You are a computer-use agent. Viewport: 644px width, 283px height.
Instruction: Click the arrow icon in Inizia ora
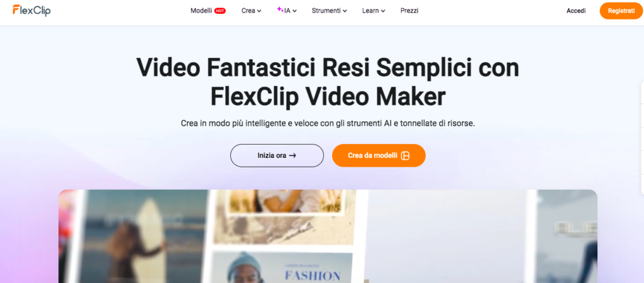tap(292, 156)
